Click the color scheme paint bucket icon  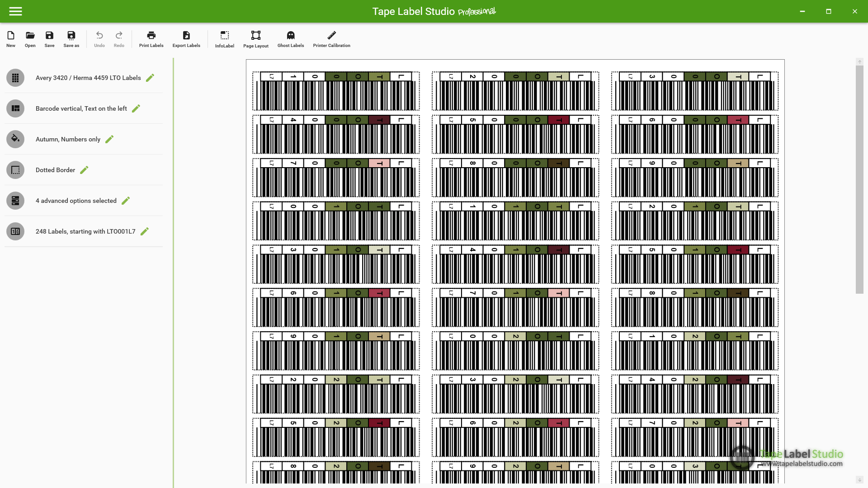(x=15, y=139)
